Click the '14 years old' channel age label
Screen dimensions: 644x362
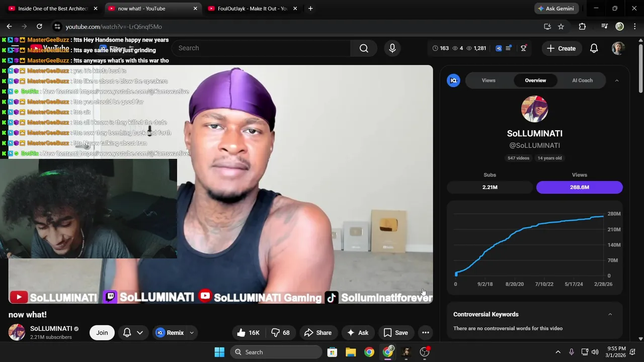tap(549, 158)
